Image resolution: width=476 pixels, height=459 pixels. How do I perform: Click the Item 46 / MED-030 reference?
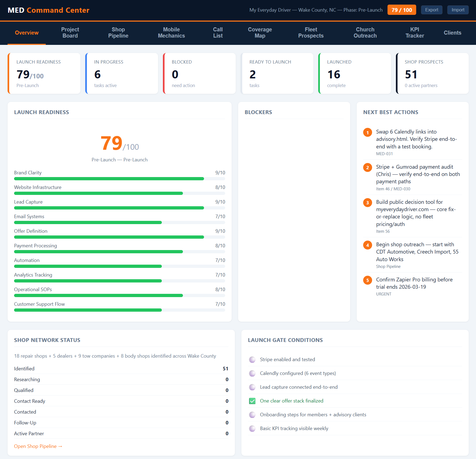coord(393,189)
